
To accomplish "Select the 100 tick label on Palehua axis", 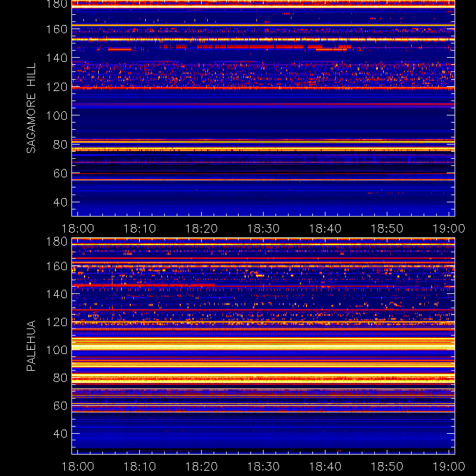I will [x=57, y=350].
